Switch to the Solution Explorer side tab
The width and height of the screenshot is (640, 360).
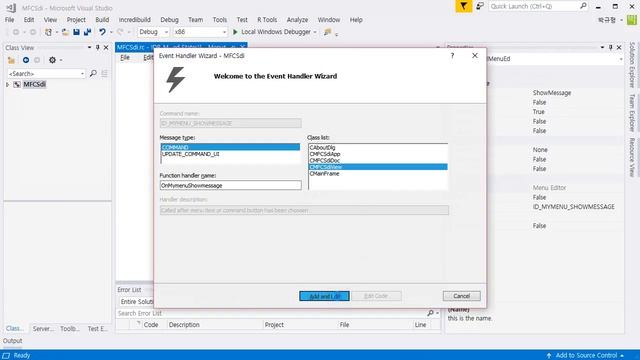pyautogui.click(x=632, y=65)
